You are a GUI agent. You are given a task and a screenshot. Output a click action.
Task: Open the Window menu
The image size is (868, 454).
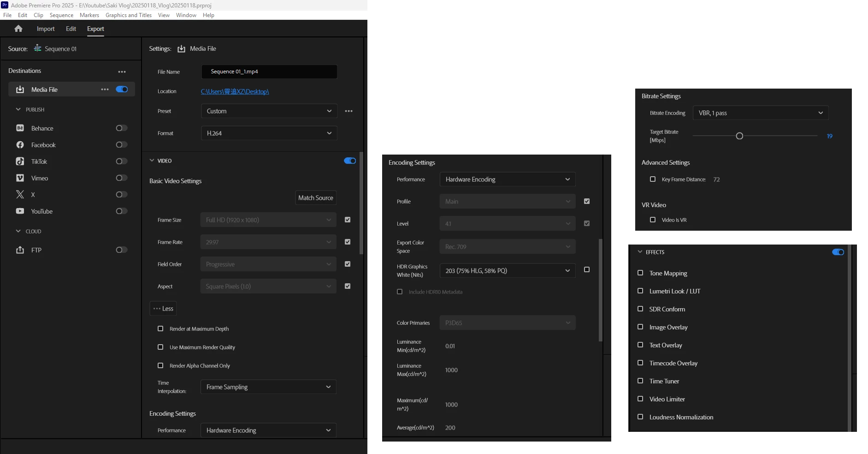click(186, 15)
